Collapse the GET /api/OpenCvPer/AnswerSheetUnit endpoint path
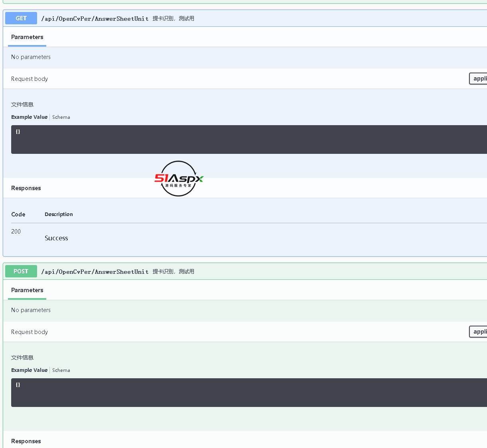 (95, 19)
